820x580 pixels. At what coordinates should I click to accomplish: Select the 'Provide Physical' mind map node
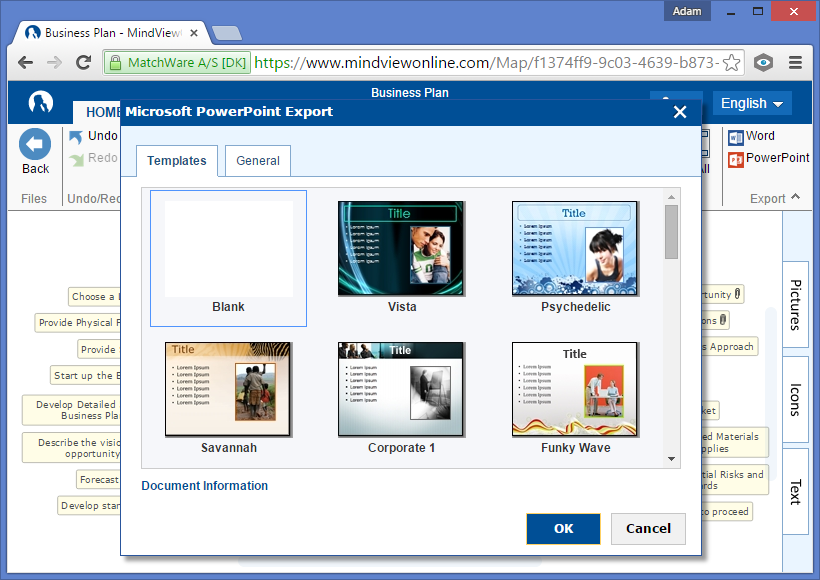pos(77,323)
